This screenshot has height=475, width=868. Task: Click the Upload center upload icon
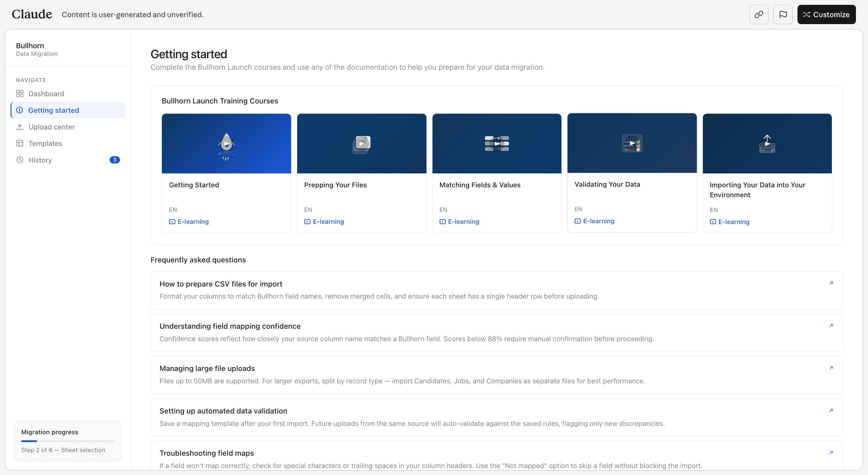20,127
